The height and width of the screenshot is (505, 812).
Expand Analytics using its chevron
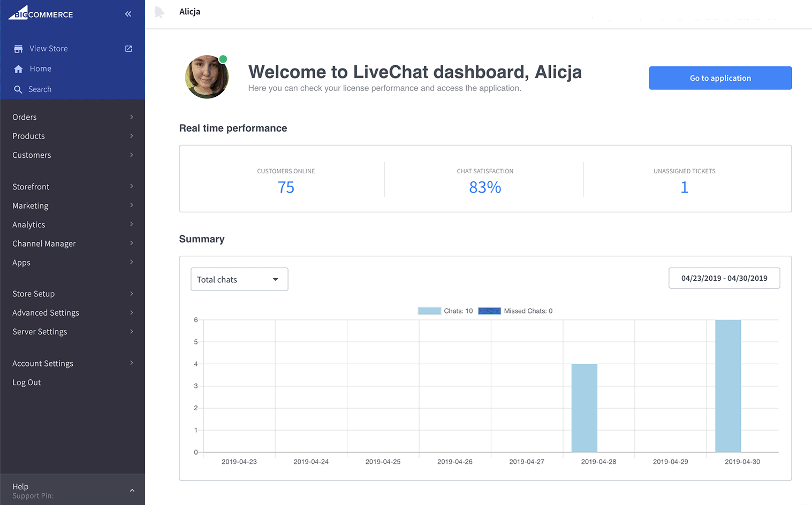132,224
